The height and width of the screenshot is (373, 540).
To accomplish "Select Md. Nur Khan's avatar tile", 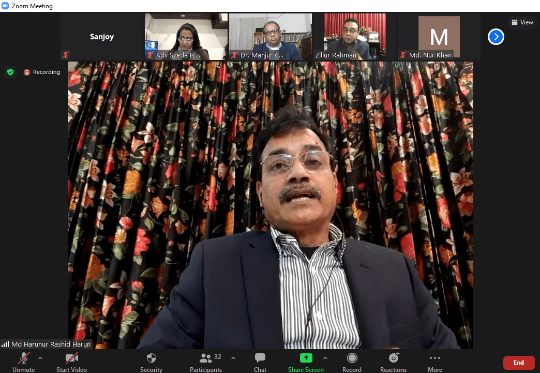I will [439, 37].
